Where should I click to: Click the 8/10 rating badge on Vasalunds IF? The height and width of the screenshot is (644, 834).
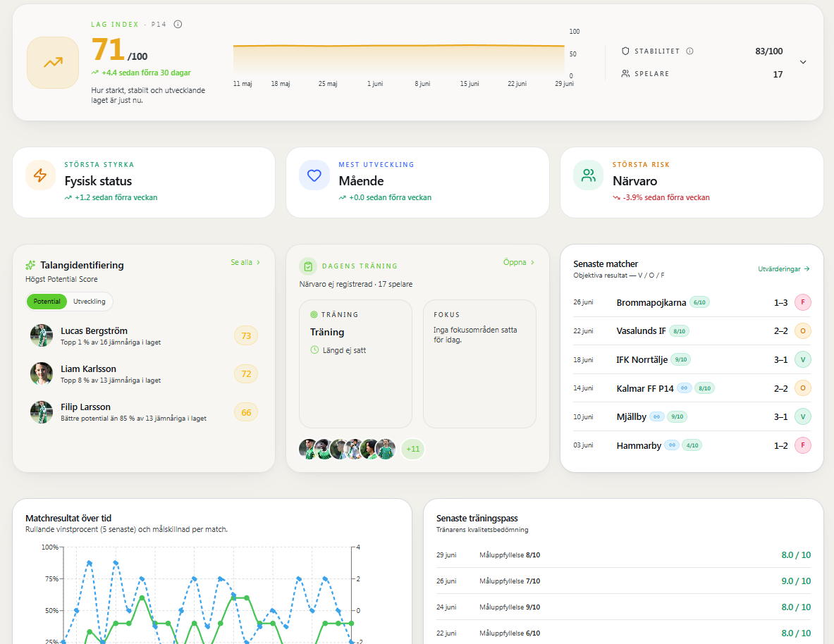[679, 330]
